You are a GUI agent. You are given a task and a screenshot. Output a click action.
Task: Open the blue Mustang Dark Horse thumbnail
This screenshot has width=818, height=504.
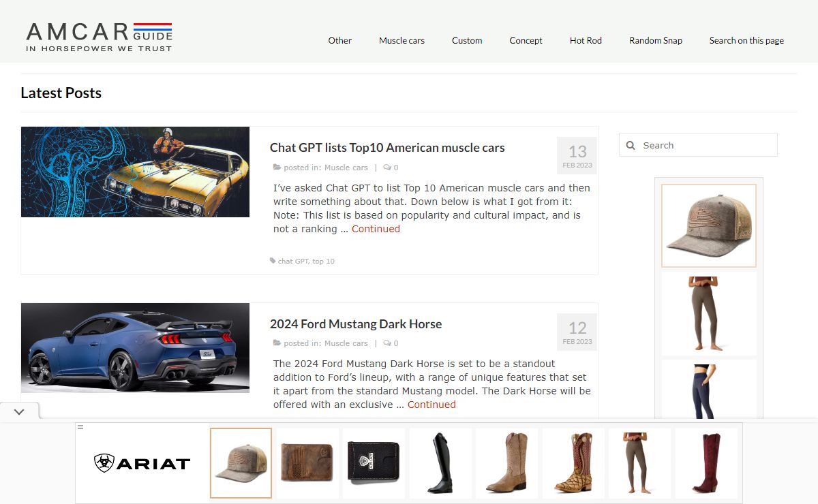pos(135,348)
